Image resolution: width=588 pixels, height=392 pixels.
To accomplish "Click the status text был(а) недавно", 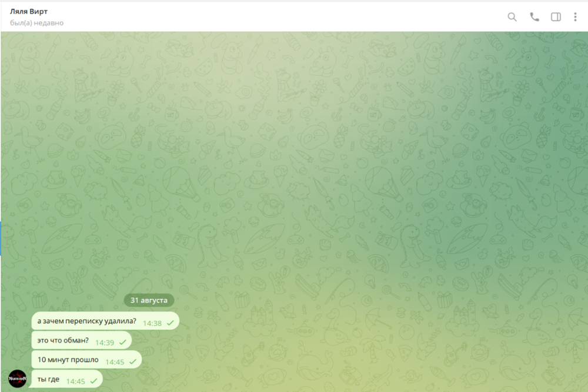I will click(36, 23).
